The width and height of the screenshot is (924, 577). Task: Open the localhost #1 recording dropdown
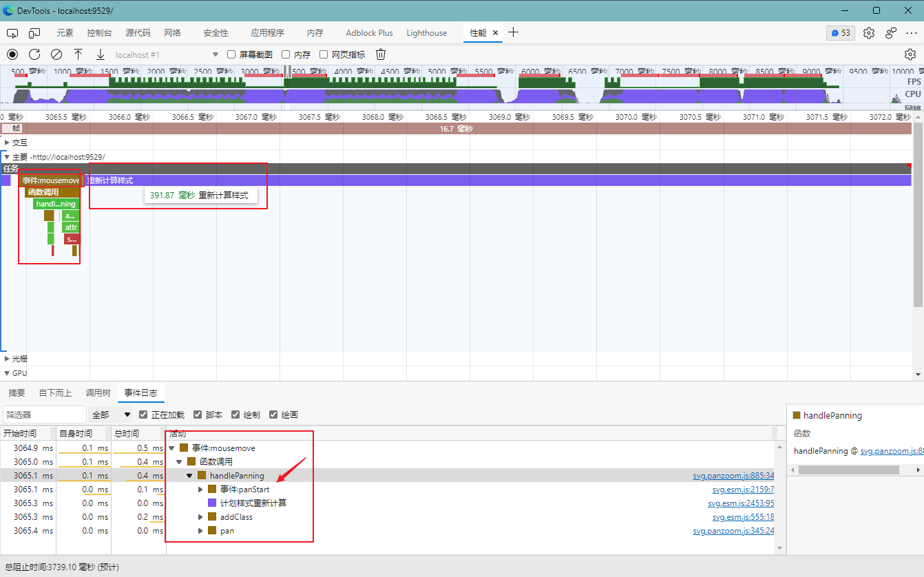(x=166, y=54)
